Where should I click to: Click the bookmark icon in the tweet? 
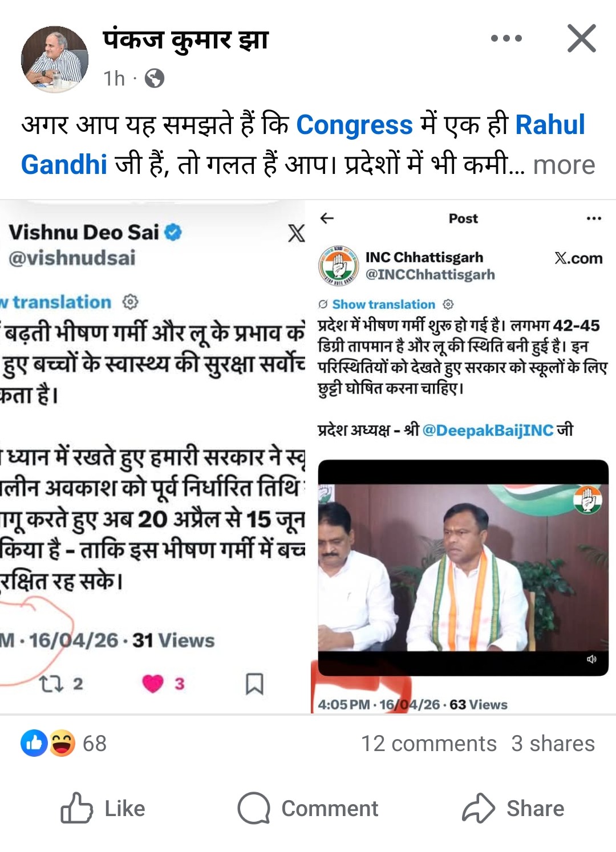[x=254, y=684]
